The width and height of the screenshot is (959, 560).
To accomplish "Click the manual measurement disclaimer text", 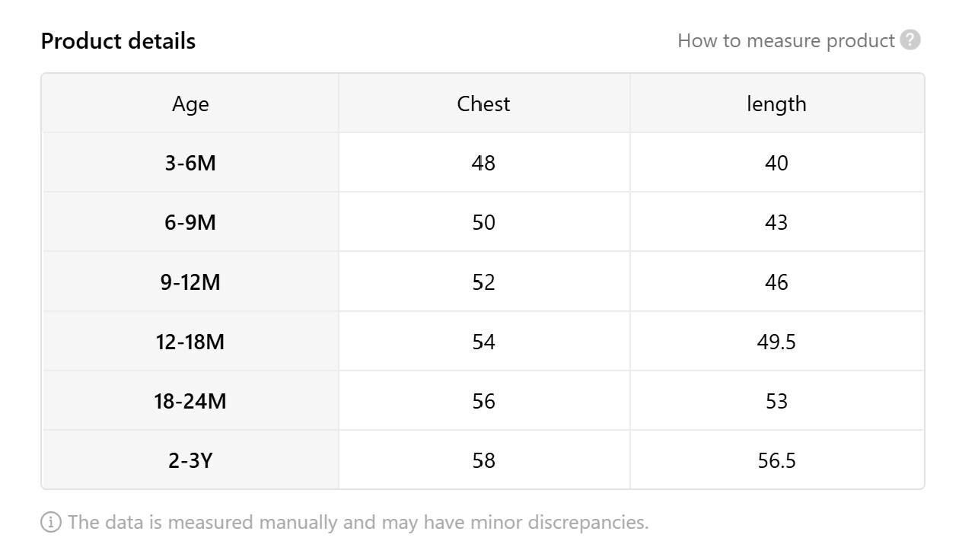I will coord(358,523).
